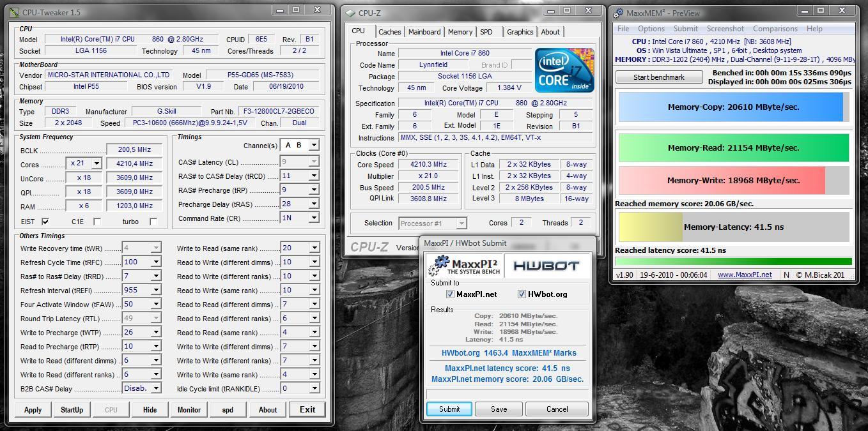The image size is (868, 431).
Task: Click the Memory-Read green result bar
Action: click(x=734, y=147)
